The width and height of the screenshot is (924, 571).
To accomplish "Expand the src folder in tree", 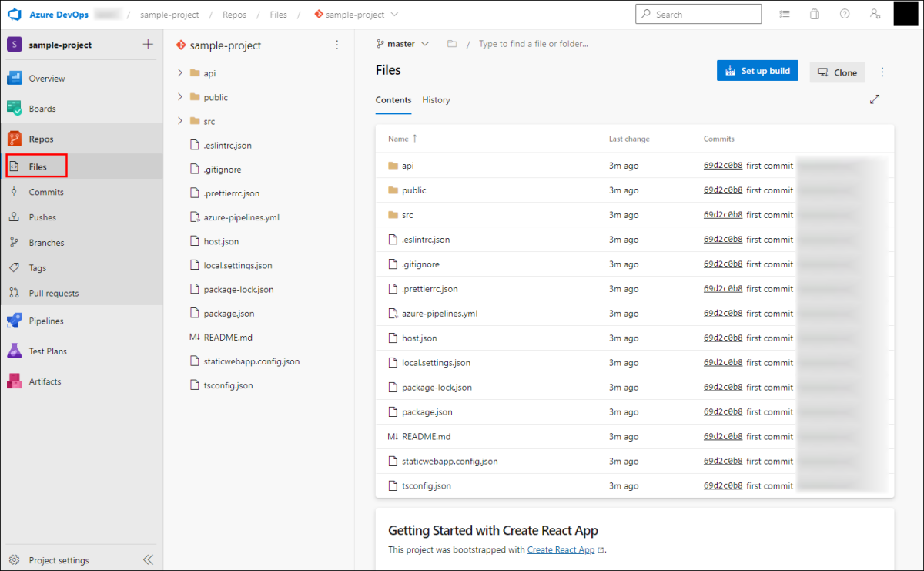I will point(180,121).
